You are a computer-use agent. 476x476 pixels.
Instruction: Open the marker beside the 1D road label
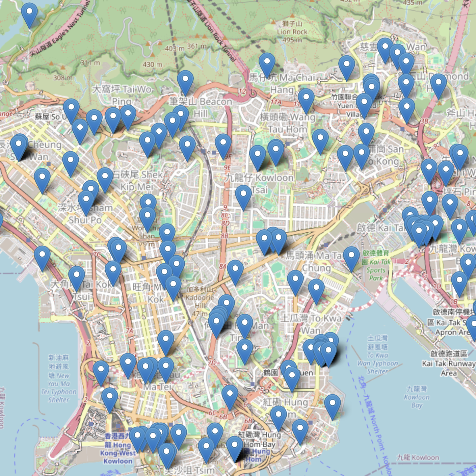pyautogui.click(x=459, y=284)
